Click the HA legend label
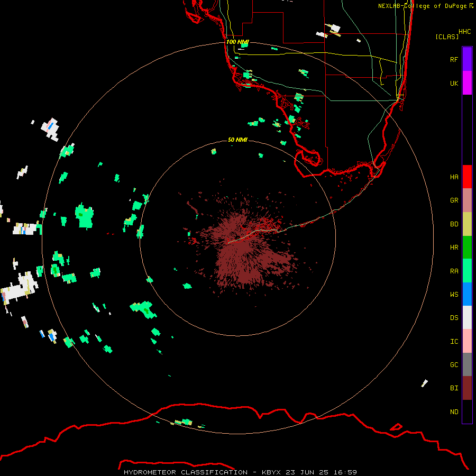 [x=454, y=177]
